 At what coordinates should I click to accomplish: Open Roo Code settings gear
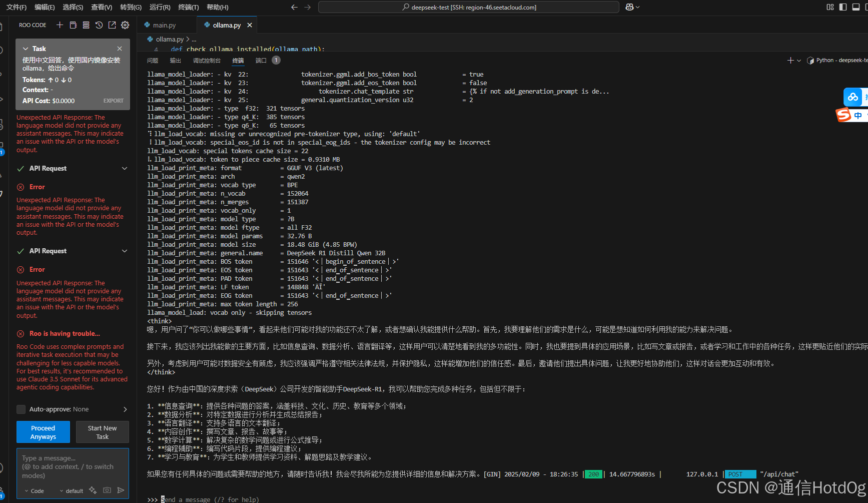point(125,25)
